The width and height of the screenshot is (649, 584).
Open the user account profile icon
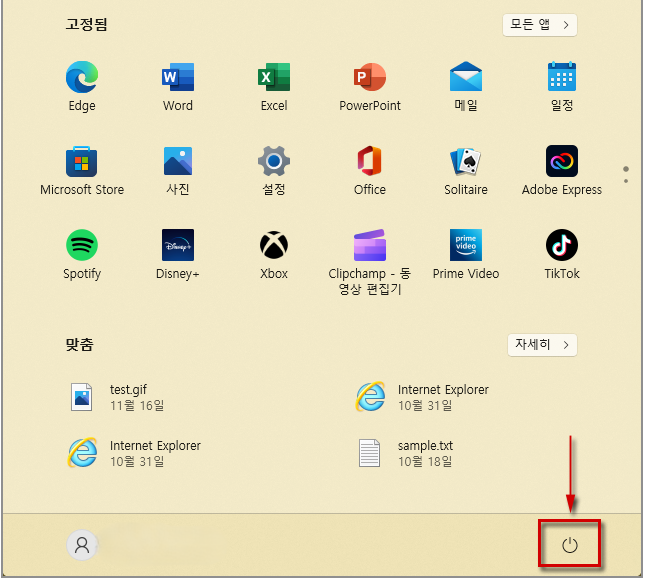(x=82, y=546)
